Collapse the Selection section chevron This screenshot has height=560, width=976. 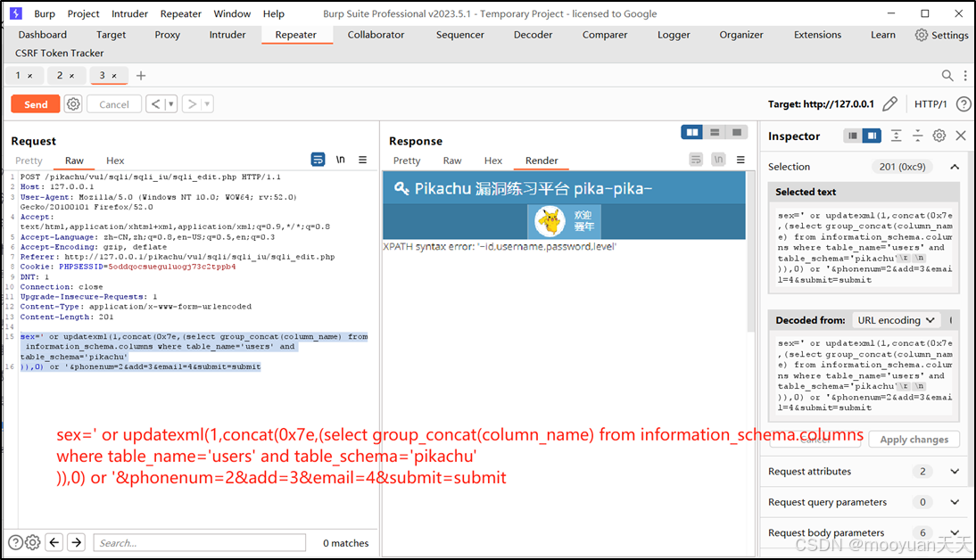pos(955,166)
